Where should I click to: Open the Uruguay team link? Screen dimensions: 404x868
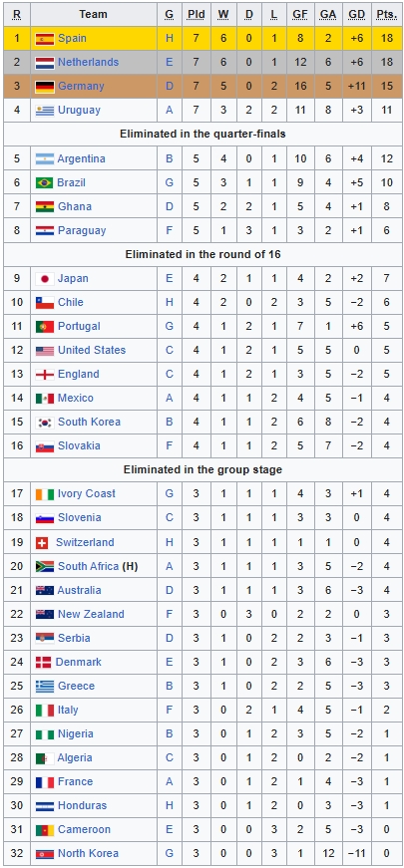pos(79,111)
